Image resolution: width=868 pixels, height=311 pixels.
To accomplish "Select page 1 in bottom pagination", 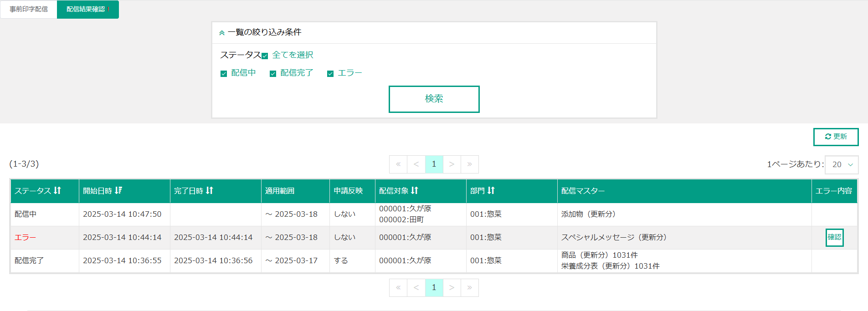I will 434,288.
